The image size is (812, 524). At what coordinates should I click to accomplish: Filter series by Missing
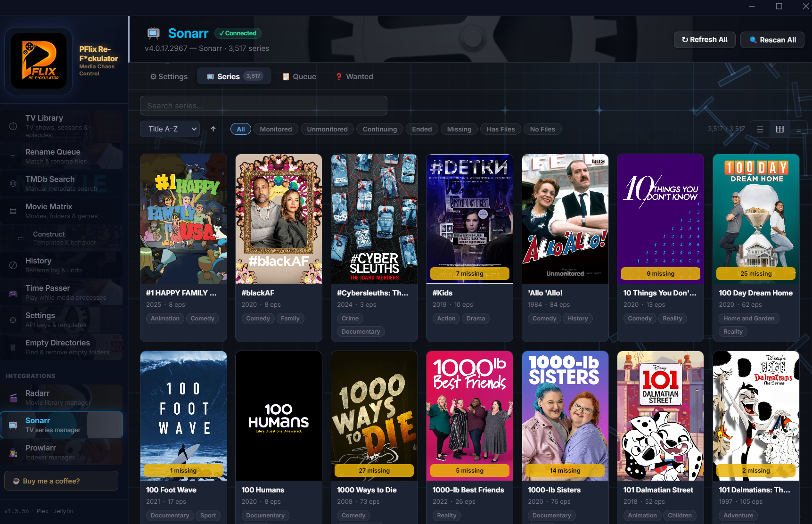459,129
